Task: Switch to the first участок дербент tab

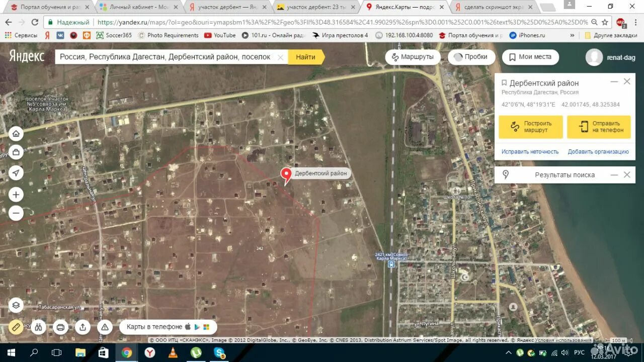Action: point(227,7)
